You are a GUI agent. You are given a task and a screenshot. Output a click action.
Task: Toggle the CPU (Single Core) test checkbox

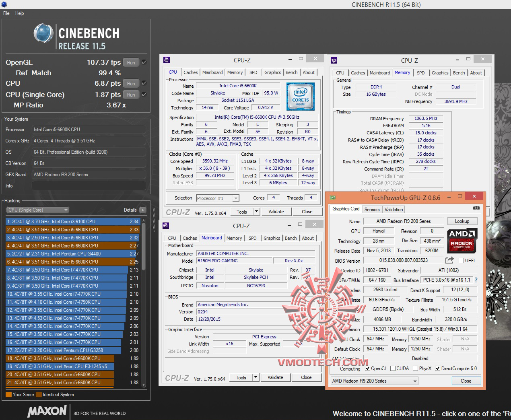point(144,95)
